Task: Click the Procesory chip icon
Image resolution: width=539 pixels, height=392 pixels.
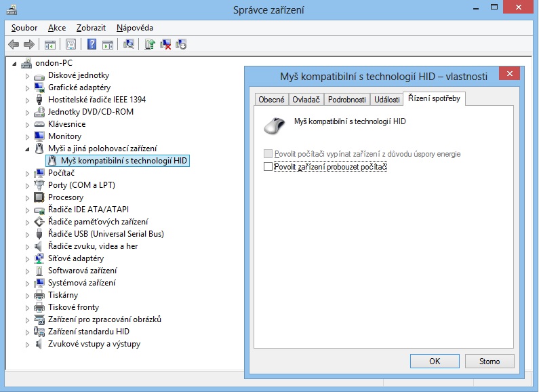Action: [x=39, y=197]
